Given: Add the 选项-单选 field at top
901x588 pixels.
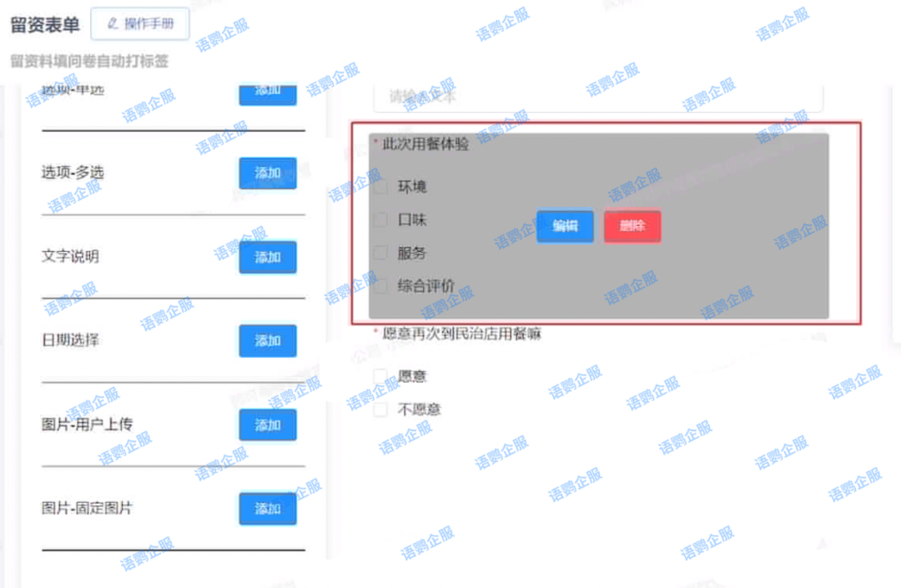Looking at the screenshot, I should coord(268,94).
